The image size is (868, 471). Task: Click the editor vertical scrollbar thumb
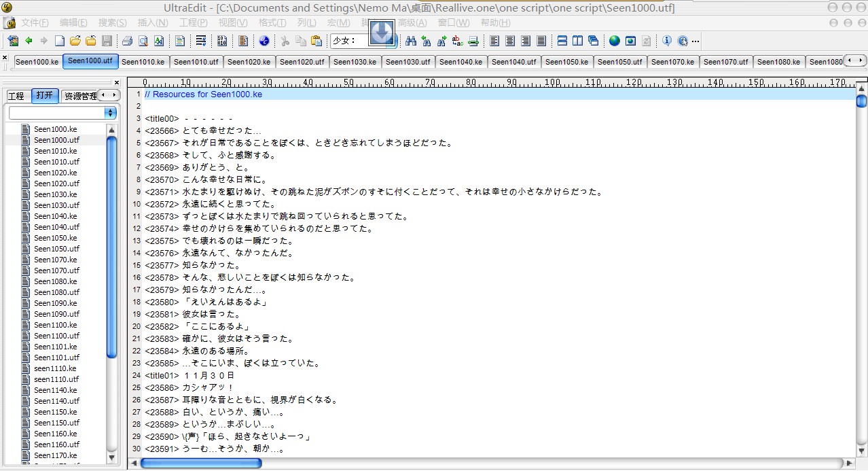pyautogui.click(x=861, y=101)
